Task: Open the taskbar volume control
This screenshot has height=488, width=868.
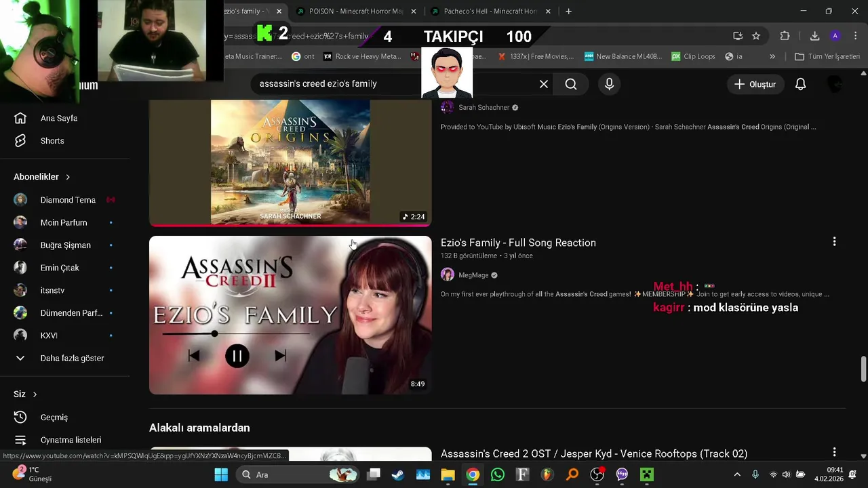Action: (787, 474)
